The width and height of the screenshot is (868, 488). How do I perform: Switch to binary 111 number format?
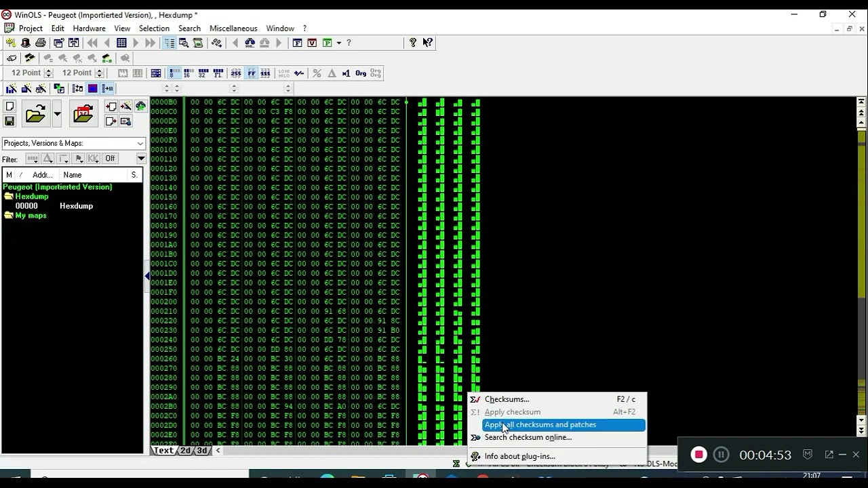click(x=265, y=73)
